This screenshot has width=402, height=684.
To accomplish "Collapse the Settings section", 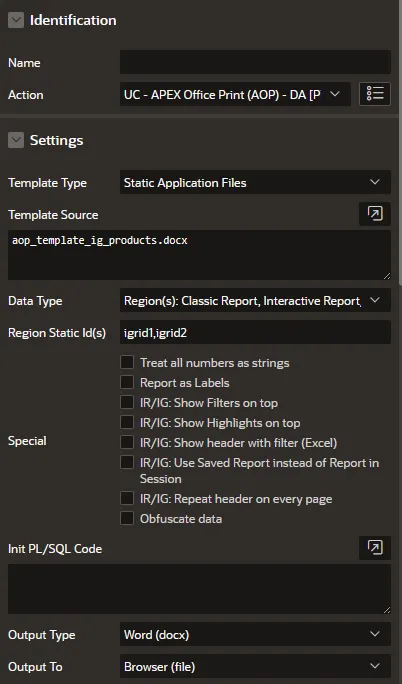I will point(16,140).
